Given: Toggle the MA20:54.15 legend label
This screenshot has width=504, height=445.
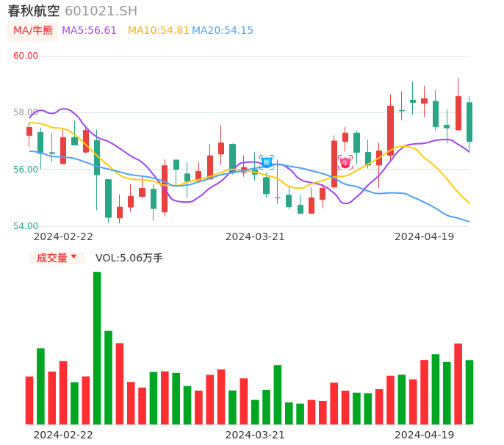Looking at the screenshot, I should point(223,31).
